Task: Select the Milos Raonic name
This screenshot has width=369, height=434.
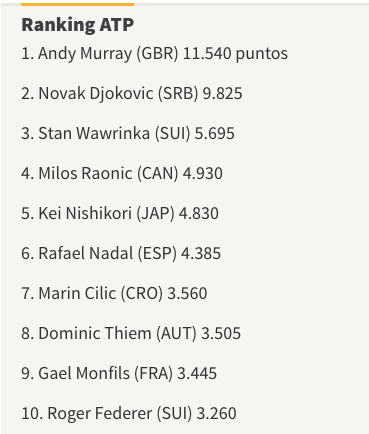Action: 86,173
